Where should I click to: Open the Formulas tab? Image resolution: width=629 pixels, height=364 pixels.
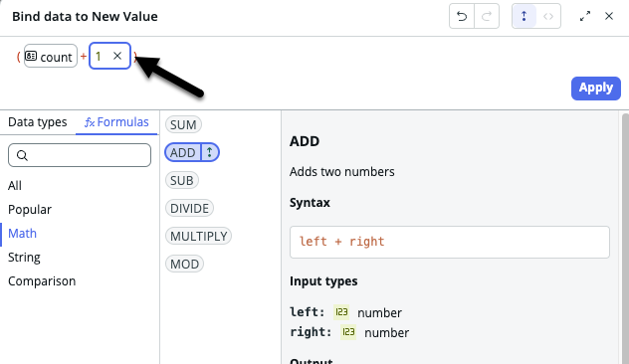[116, 122]
